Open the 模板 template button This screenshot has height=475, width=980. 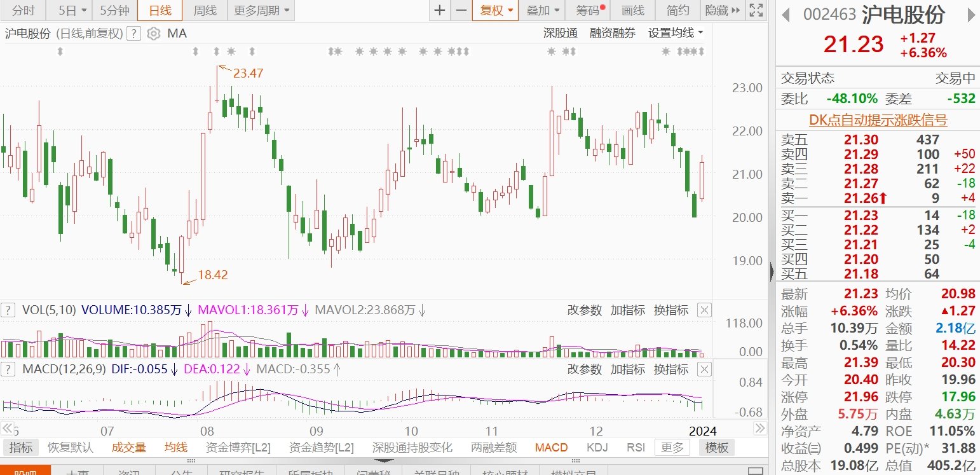(718, 448)
